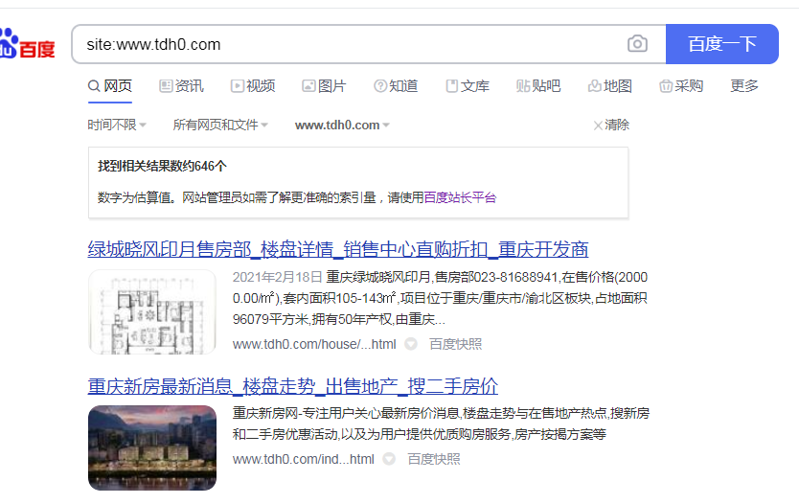The height and width of the screenshot is (504, 799).
Task: Expand the 时间不限 time filter
Action: pos(116,125)
